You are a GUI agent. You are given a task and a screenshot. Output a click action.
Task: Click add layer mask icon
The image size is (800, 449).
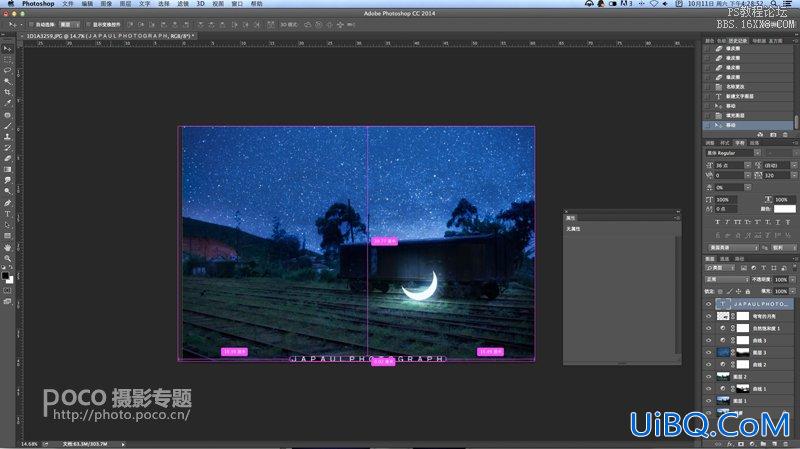pos(741,444)
